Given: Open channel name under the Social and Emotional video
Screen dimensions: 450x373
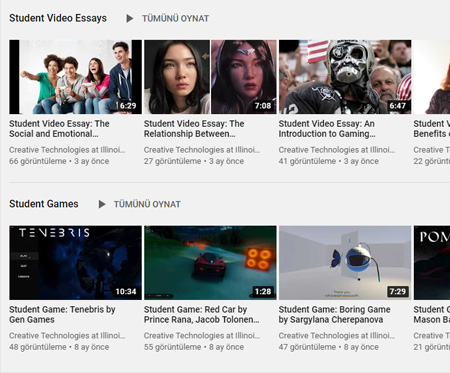Looking at the screenshot, I should [67, 150].
